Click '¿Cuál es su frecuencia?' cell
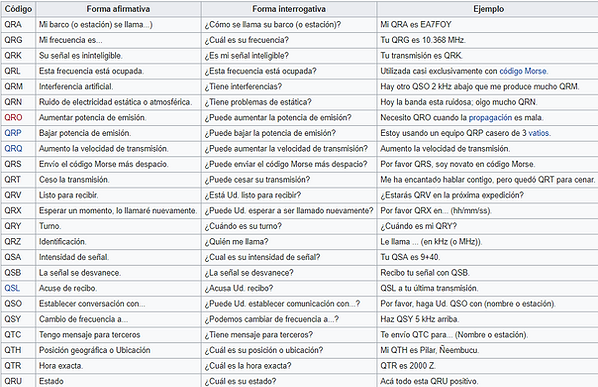Image resolution: width=598 pixels, height=387 pixels. point(289,40)
